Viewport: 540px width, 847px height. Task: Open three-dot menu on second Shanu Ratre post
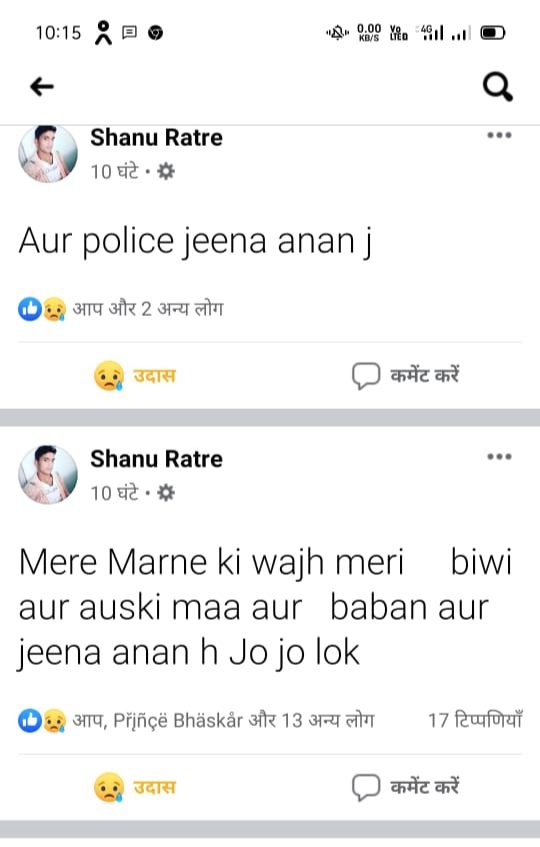[x=499, y=456]
